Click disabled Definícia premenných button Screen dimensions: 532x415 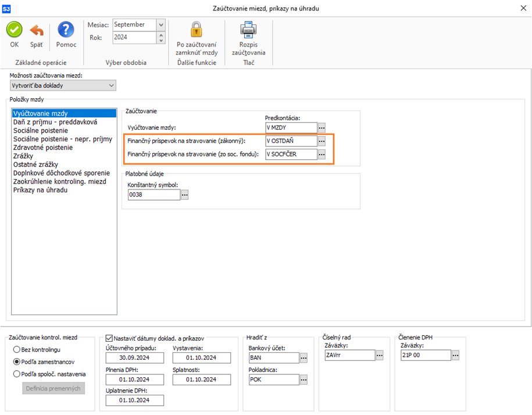(53, 388)
